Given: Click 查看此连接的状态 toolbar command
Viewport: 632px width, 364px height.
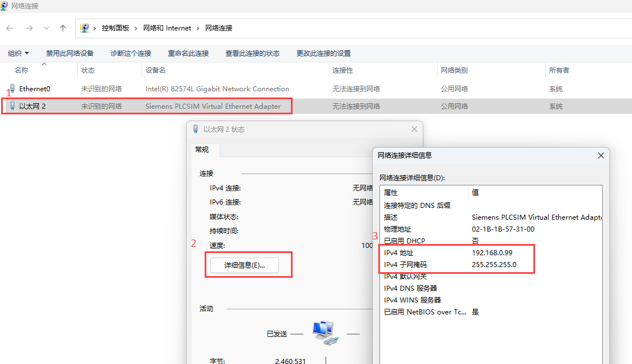Looking at the screenshot, I should [253, 54].
